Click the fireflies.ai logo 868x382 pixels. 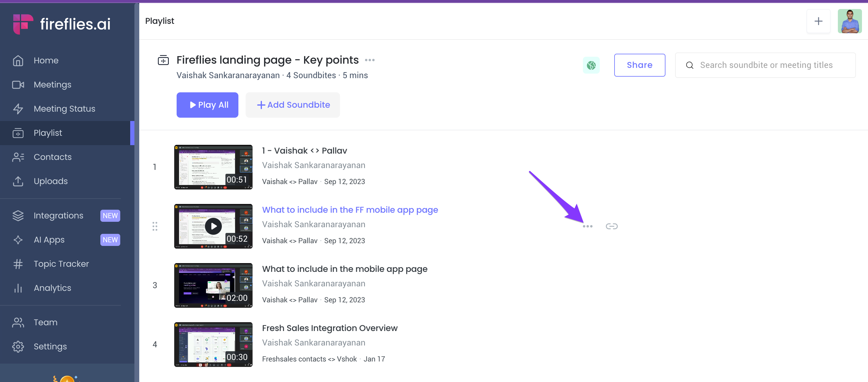click(62, 24)
